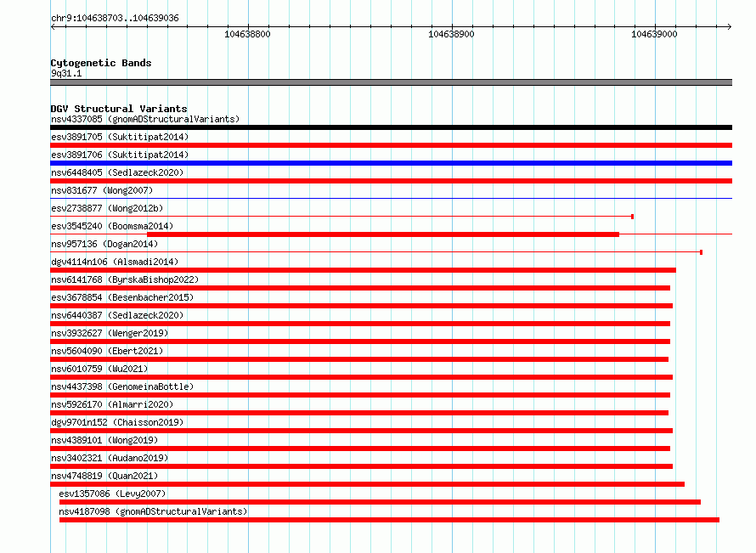Click nsv4187098 (gnomADStructuralVariants) label
The width and height of the screenshot is (756, 553).
[x=153, y=511]
